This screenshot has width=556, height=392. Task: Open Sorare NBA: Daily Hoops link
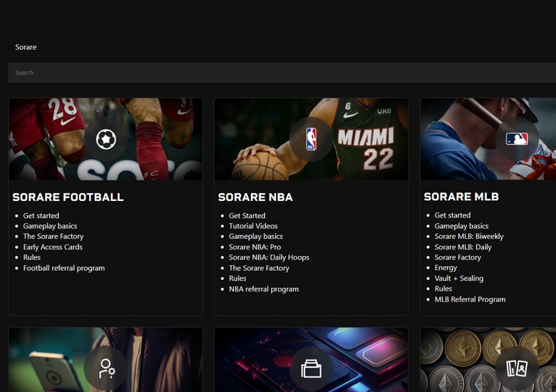pyautogui.click(x=269, y=257)
